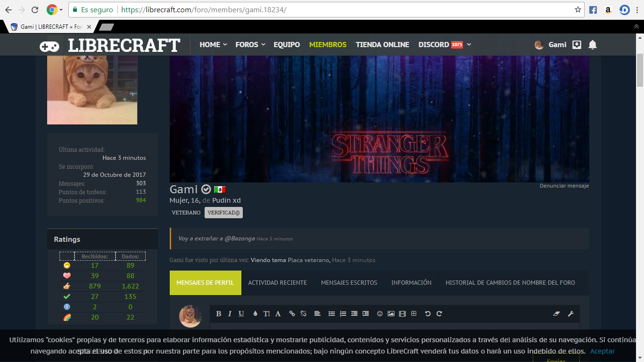This screenshot has height=362, width=644.
Task: Click the Denunciar mensaje link
Action: [x=564, y=186]
